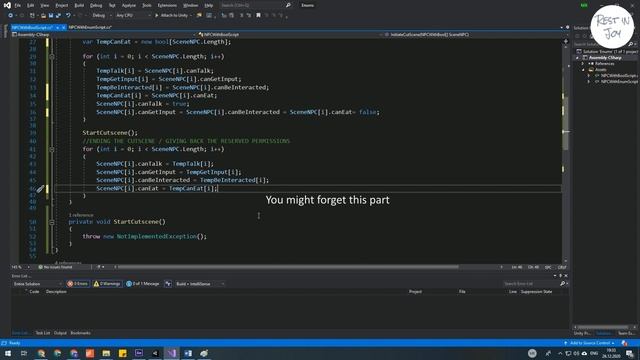Switch to the NPCWithEnumScript.cs tab
The height and width of the screenshot is (360, 640).
pos(90,27)
